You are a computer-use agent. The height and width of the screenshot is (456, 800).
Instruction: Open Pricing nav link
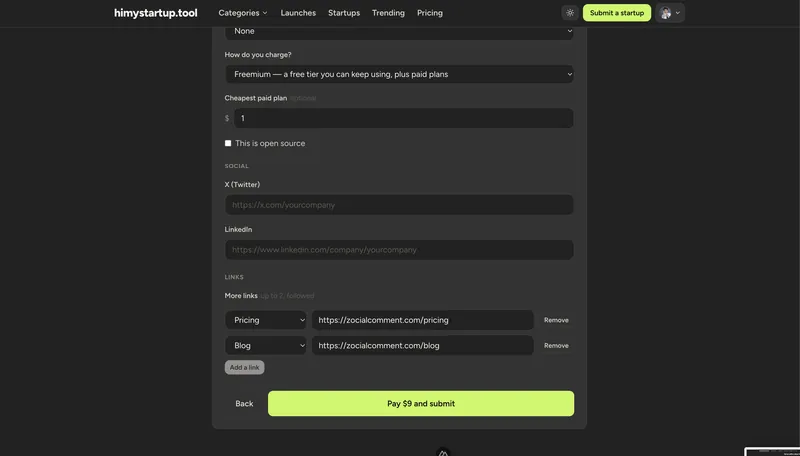coord(430,13)
